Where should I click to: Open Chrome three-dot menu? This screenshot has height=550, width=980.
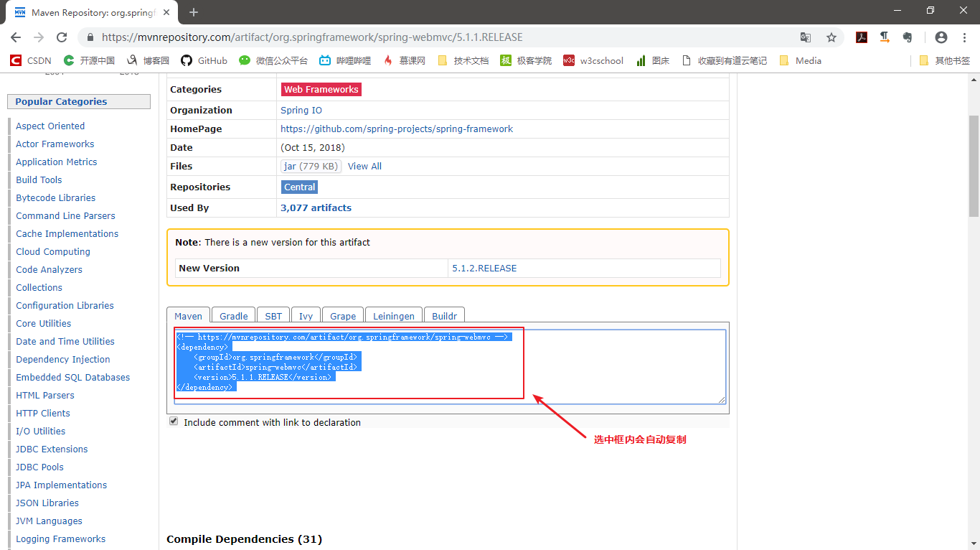tap(964, 37)
